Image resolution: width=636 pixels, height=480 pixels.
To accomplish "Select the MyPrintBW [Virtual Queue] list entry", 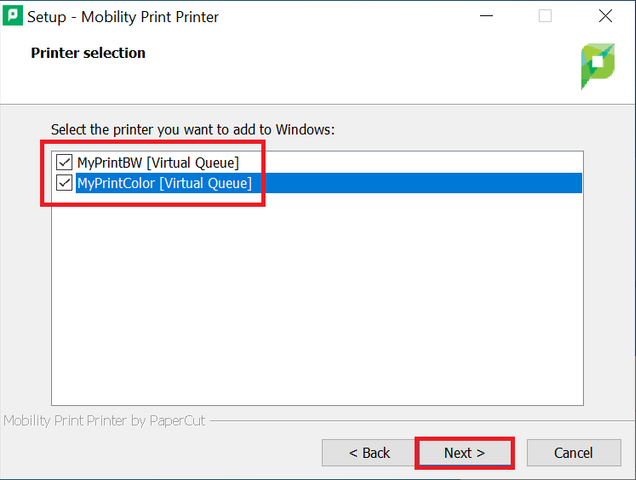I will pos(158,163).
